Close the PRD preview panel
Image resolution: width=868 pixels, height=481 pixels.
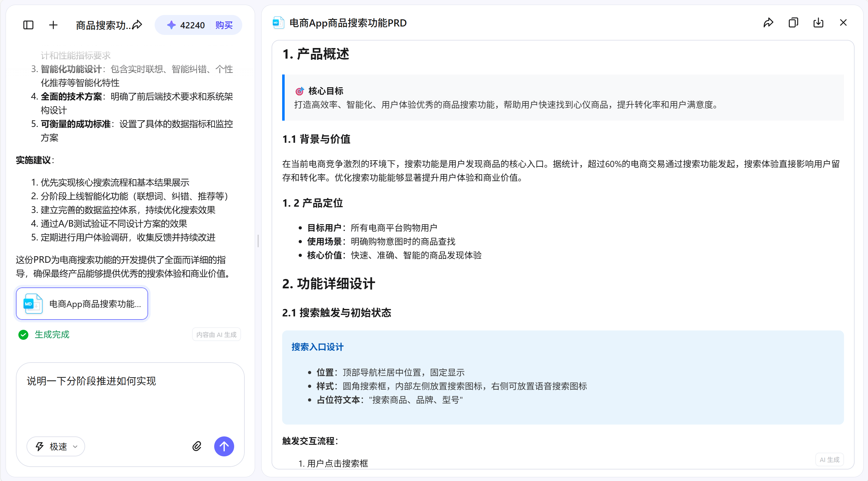coord(843,22)
